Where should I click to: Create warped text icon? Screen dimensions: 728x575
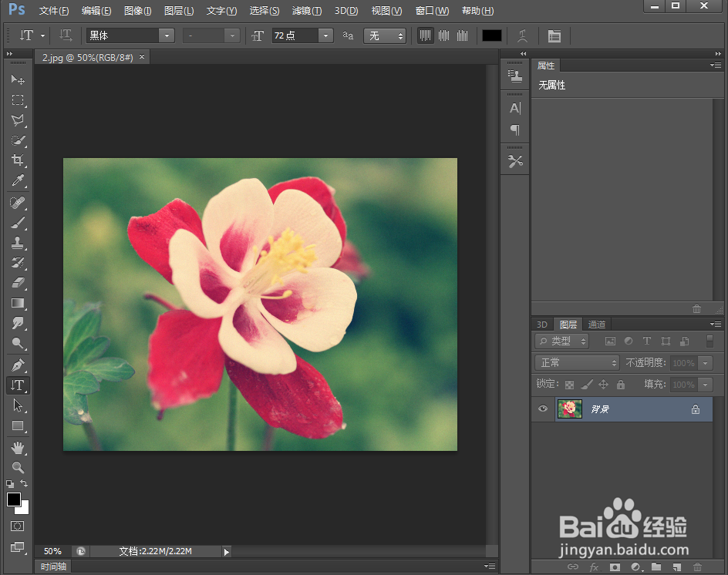point(523,35)
